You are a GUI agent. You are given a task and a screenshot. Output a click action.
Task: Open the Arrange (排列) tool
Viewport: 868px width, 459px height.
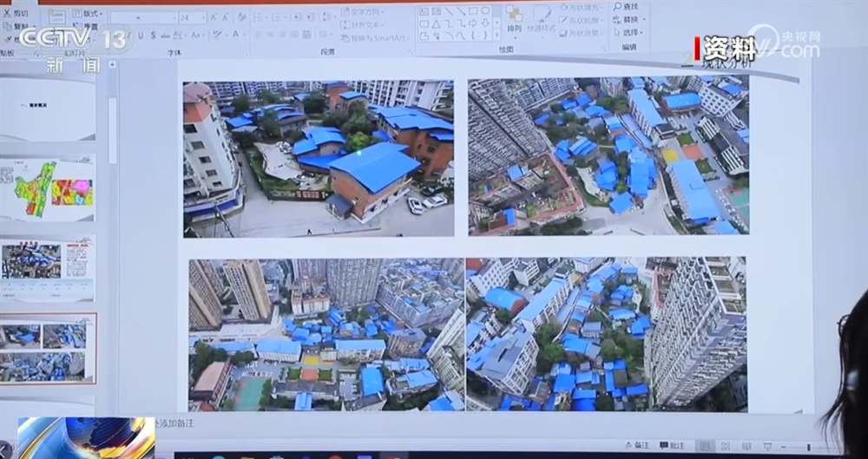514,17
